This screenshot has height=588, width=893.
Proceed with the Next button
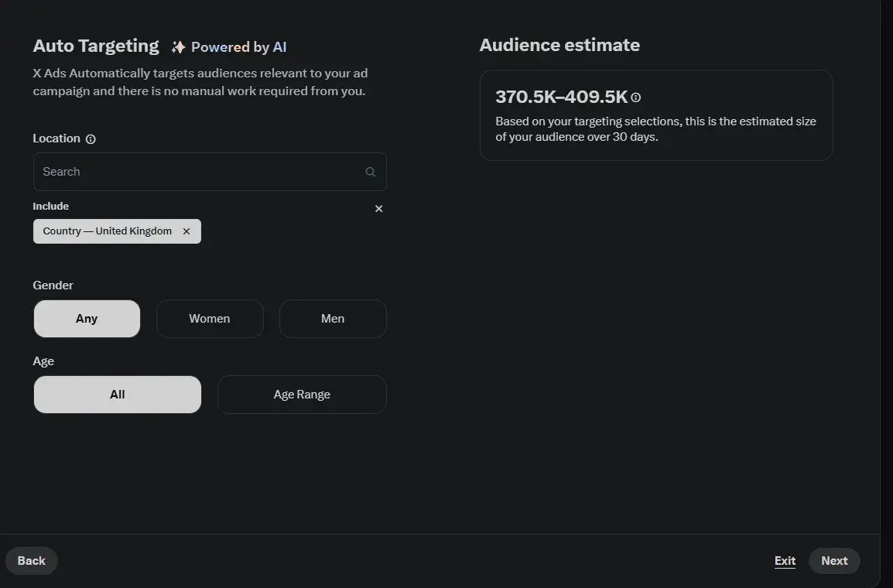pos(834,561)
